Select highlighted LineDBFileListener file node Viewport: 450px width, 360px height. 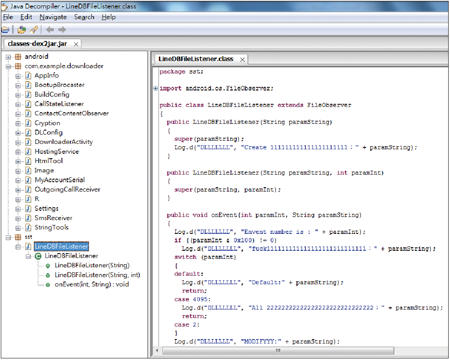click(61, 247)
